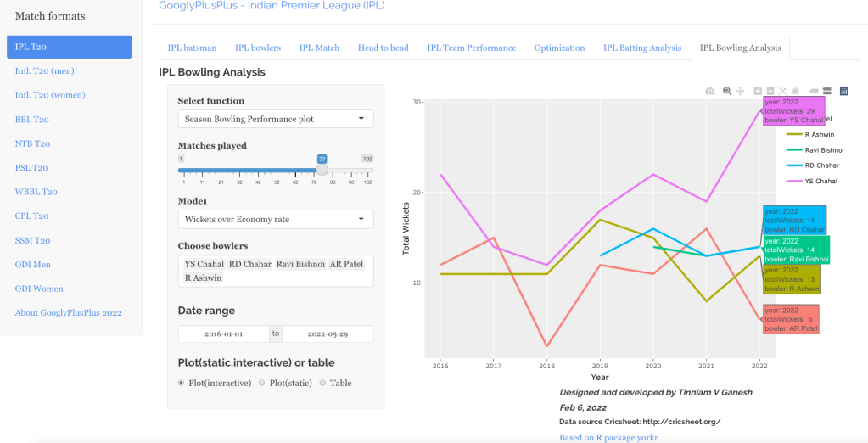868x443 pixels.
Task: Click the Matches played slider handle
Action: click(x=322, y=170)
